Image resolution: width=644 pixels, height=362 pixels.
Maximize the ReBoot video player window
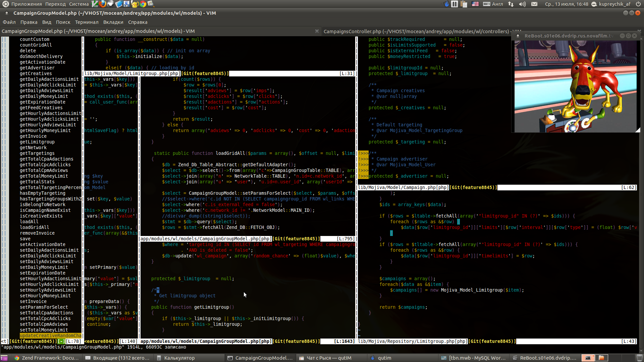pos(629,36)
